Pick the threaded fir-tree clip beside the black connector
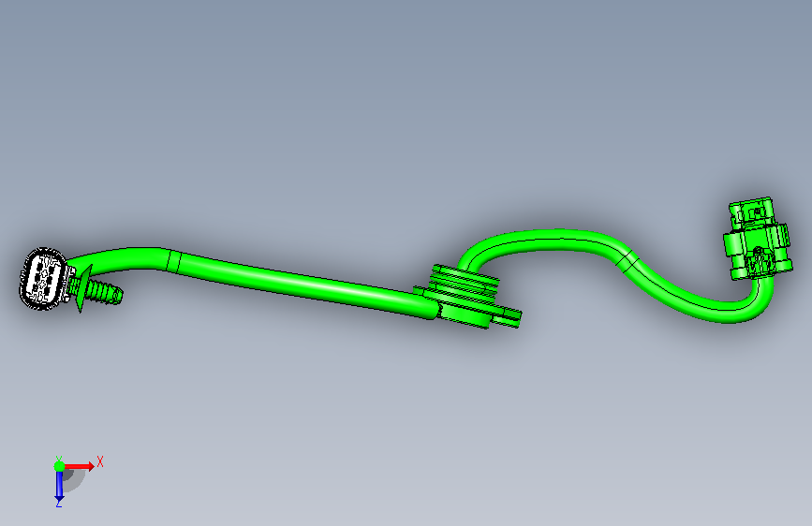This screenshot has width=812, height=526. click(96, 290)
